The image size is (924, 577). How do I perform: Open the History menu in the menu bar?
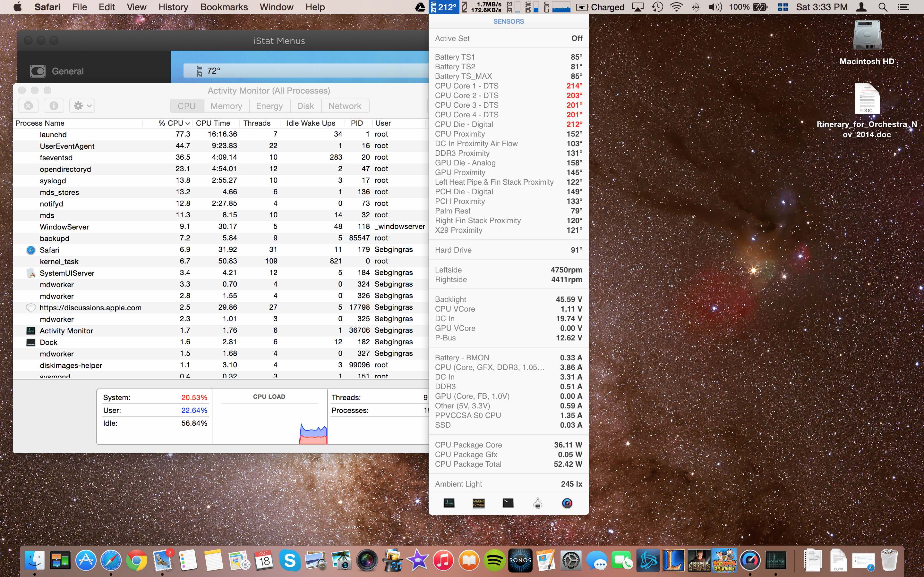pos(173,7)
